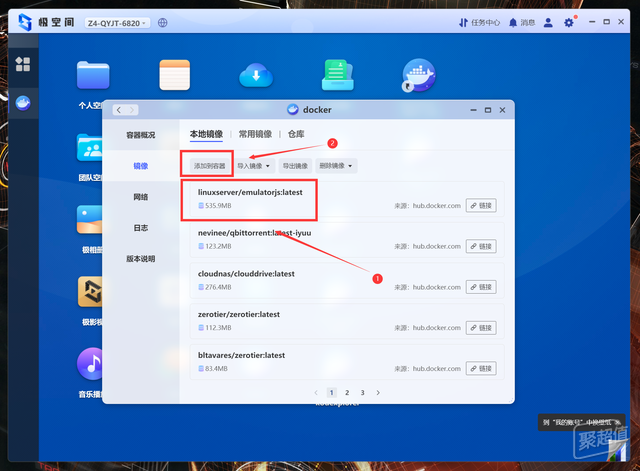Go to the previous page of images
This screenshot has height=471, width=640.
316,393
